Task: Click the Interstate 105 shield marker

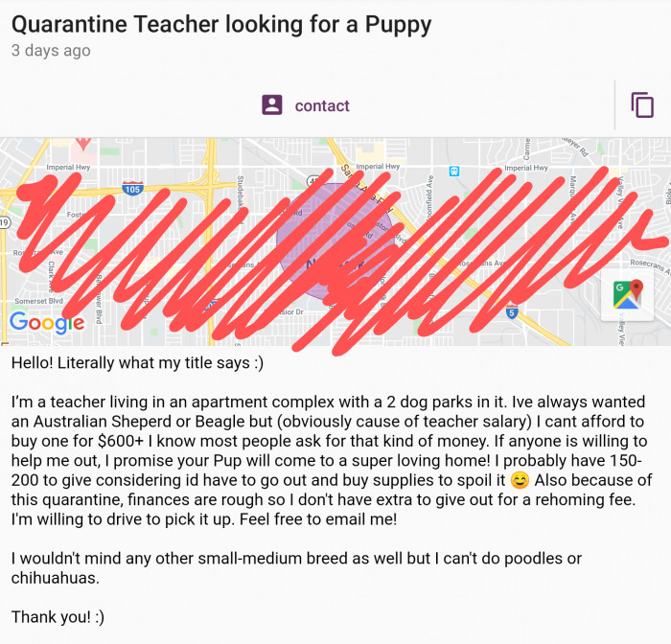Action: click(x=132, y=189)
